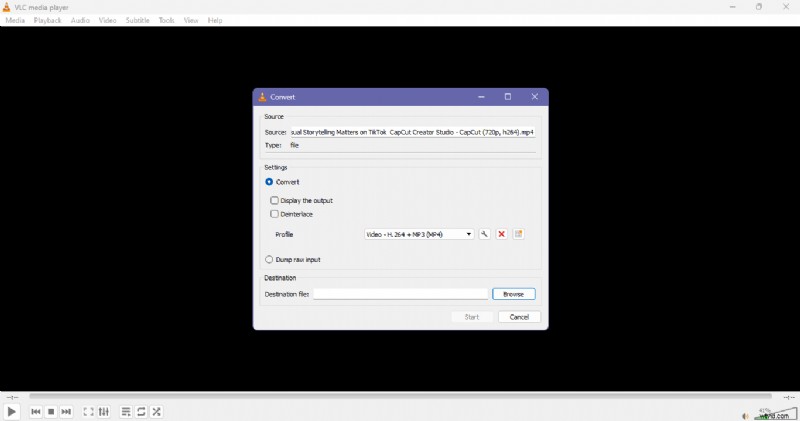
Task: Click the playback seek bar
Action: pyautogui.click(x=401, y=396)
